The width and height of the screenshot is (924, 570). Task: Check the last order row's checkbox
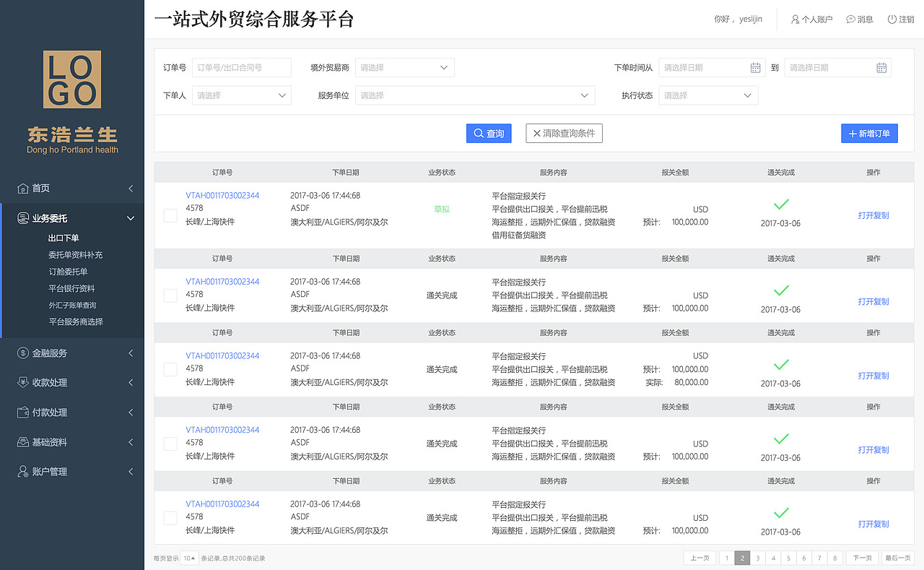point(170,517)
